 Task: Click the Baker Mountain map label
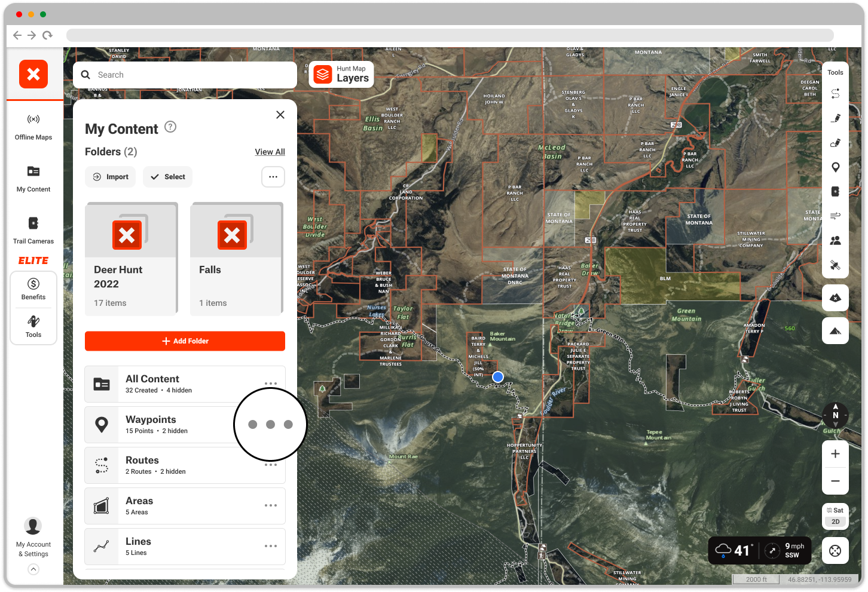(x=502, y=336)
